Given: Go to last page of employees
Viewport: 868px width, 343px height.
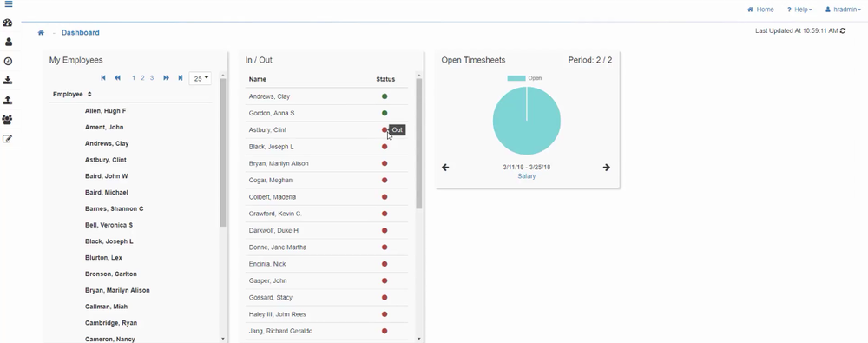Looking at the screenshot, I should point(181,78).
